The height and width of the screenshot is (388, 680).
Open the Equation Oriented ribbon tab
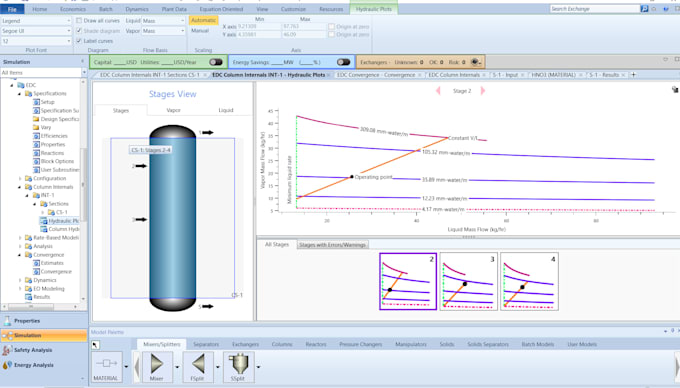point(221,9)
